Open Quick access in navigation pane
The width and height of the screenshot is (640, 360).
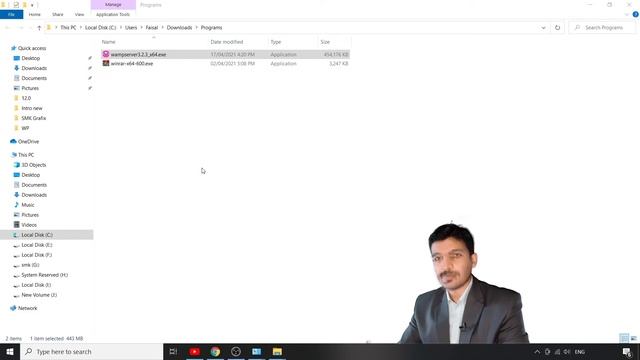click(x=32, y=48)
